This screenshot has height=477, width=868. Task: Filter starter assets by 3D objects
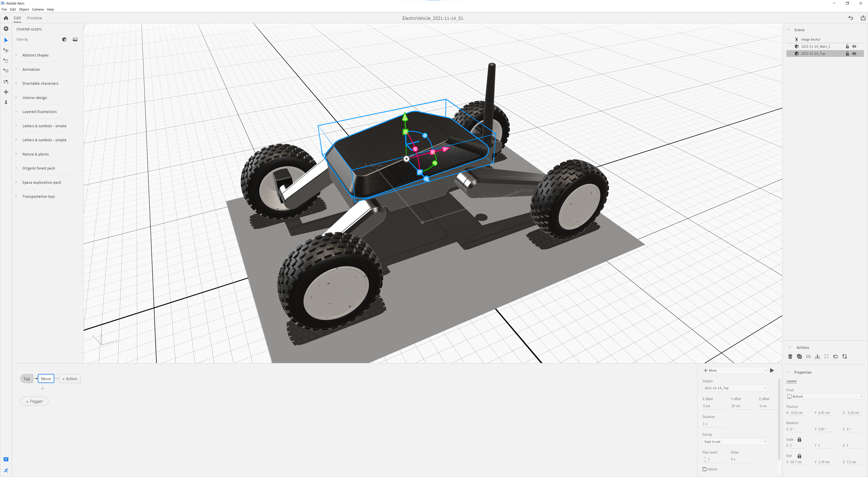[64, 39]
